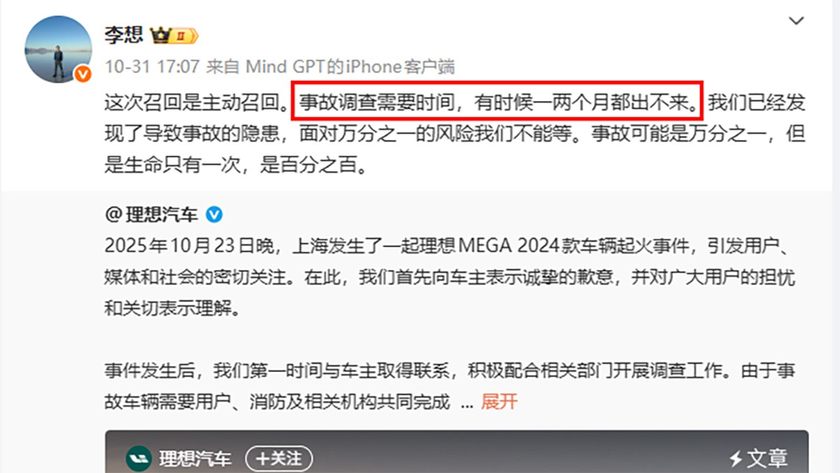
Task: Open the 李想 username link
Action: click(124, 35)
